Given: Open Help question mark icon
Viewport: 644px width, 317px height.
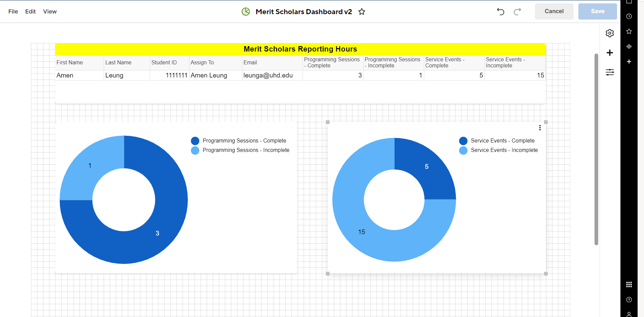Looking at the screenshot, I should coord(629,300).
